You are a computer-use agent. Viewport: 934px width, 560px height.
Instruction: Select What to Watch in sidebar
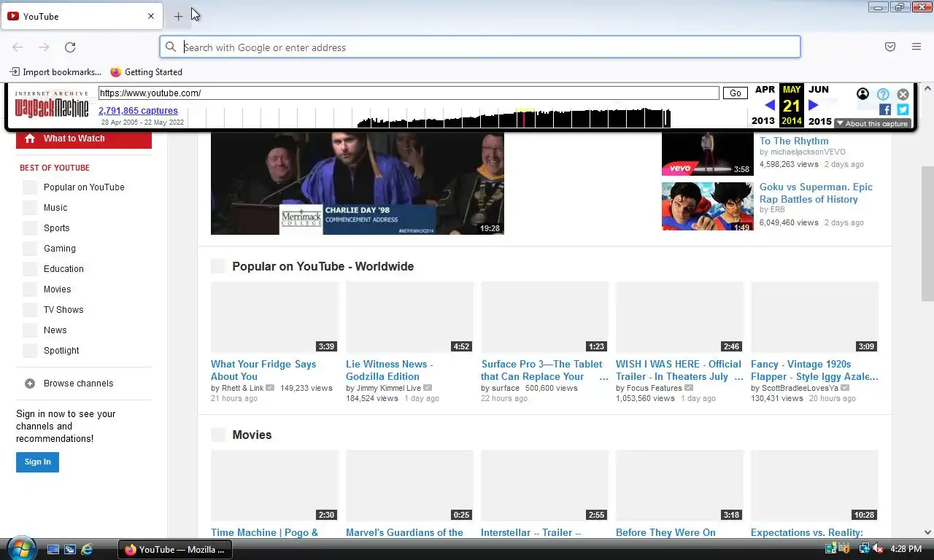(x=84, y=139)
